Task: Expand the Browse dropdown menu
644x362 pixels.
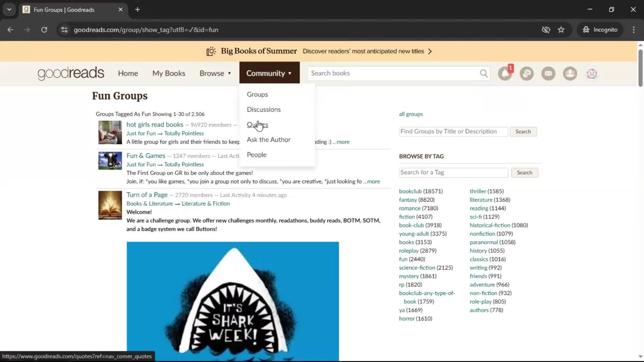Action: 215,73
